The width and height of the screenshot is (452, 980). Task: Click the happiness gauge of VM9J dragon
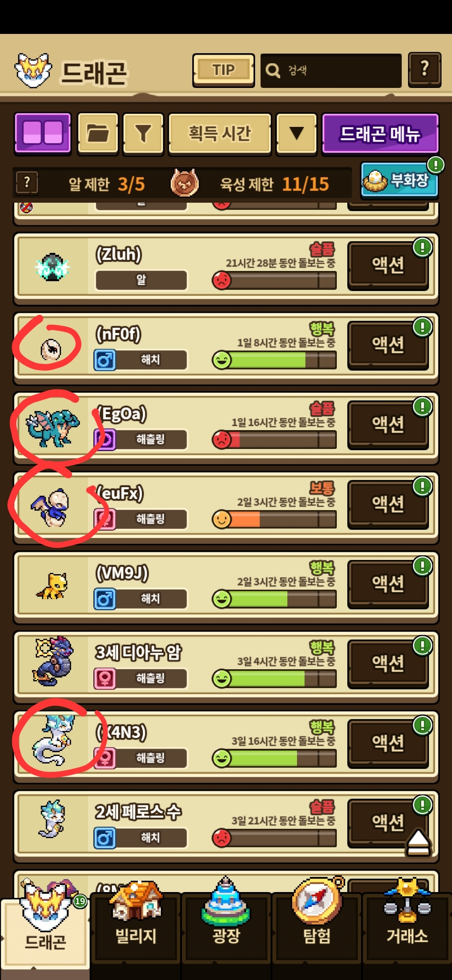[x=274, y=599]
